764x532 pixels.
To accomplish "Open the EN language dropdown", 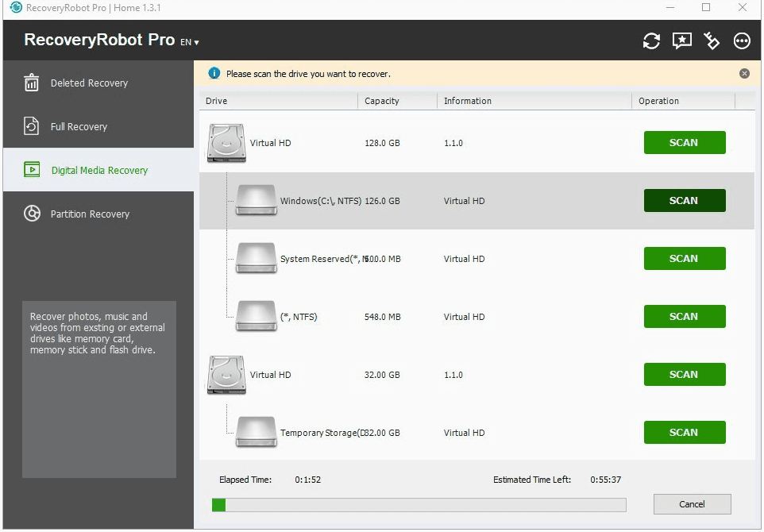I will (190, 42).
